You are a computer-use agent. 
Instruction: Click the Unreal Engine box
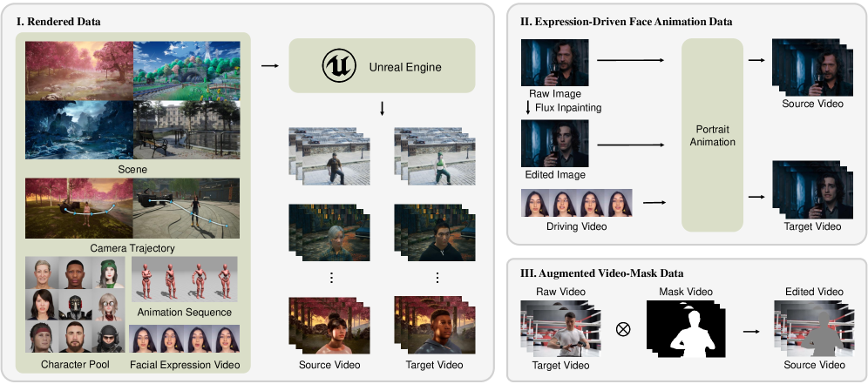coord(382,65)
